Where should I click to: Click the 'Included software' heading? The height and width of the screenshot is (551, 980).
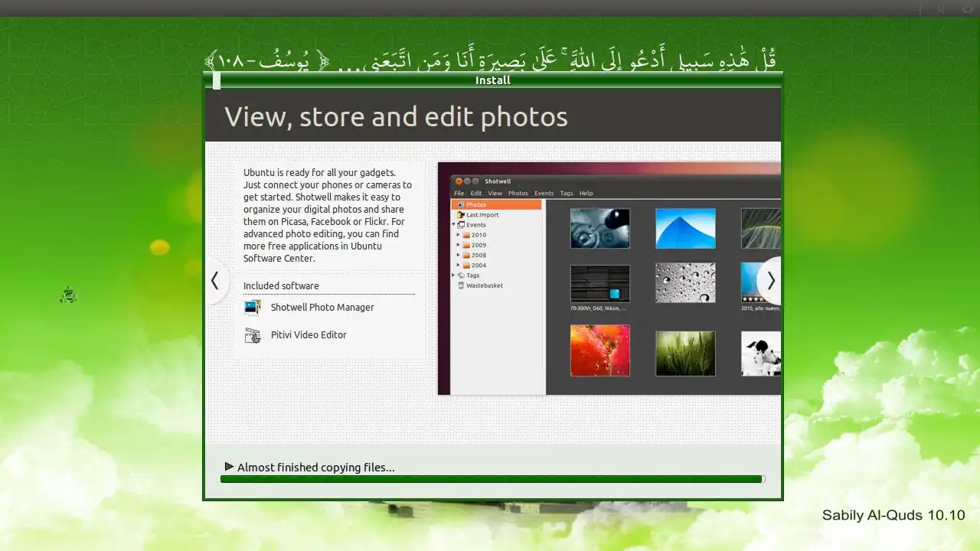281,286
